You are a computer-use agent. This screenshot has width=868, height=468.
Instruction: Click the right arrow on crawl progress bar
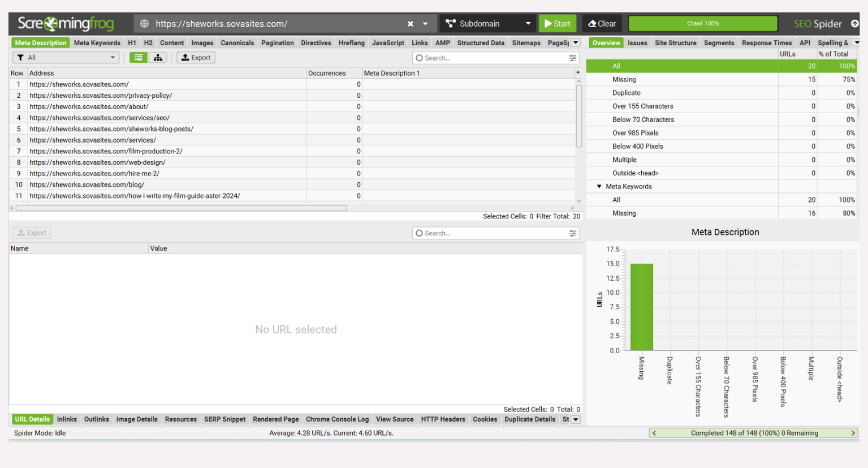tap(853, 433)
